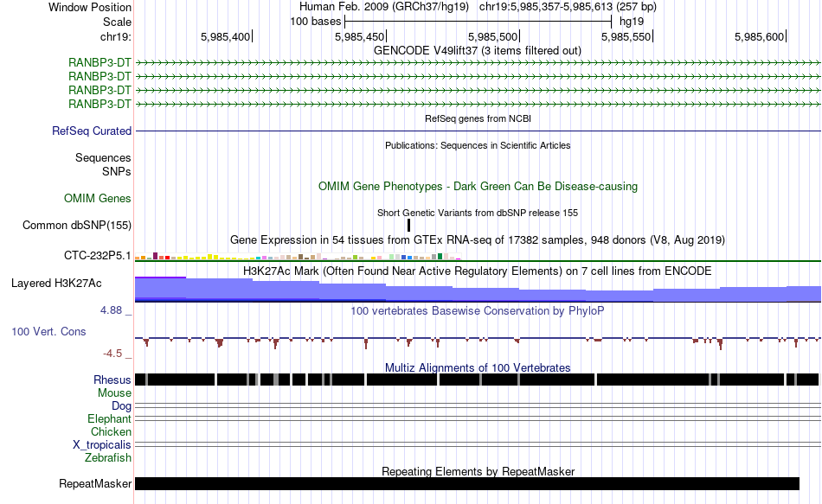Click the 100 bases scale bar text
The width and height of the screenshot is (822, 504).
[315, 22]
